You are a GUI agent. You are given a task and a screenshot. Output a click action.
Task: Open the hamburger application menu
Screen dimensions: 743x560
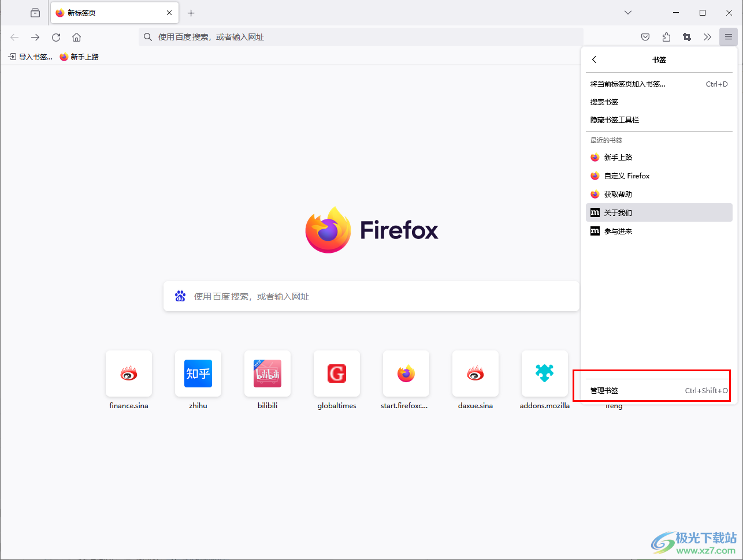click(729, 37)
